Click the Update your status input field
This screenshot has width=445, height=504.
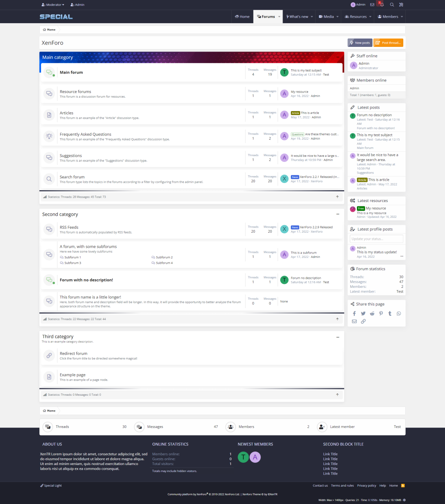[x=376, y=239]
